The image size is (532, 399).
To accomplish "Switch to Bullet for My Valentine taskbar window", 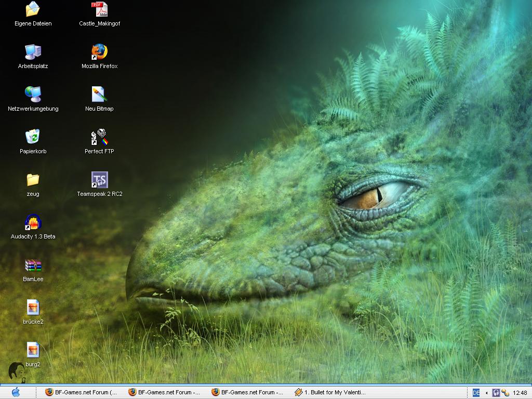I will (x=330, y=393).
